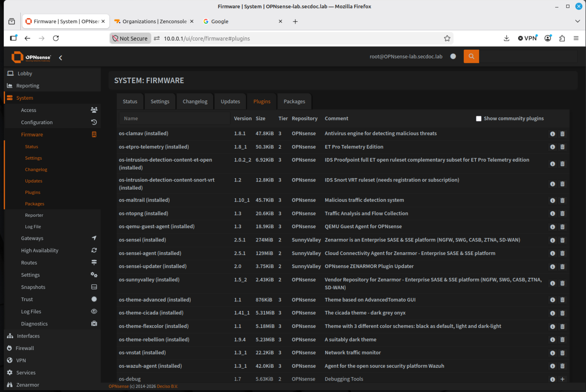Delete the os-vnstat plugin

[562, 353]
